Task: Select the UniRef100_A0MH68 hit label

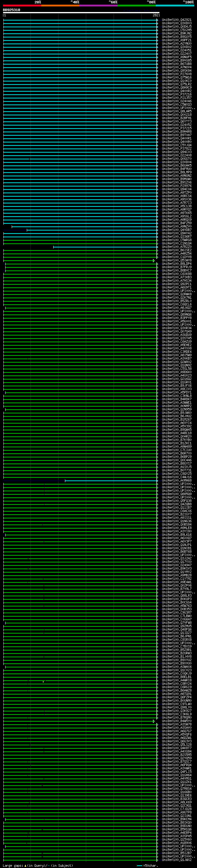Action: coord(177,481)
